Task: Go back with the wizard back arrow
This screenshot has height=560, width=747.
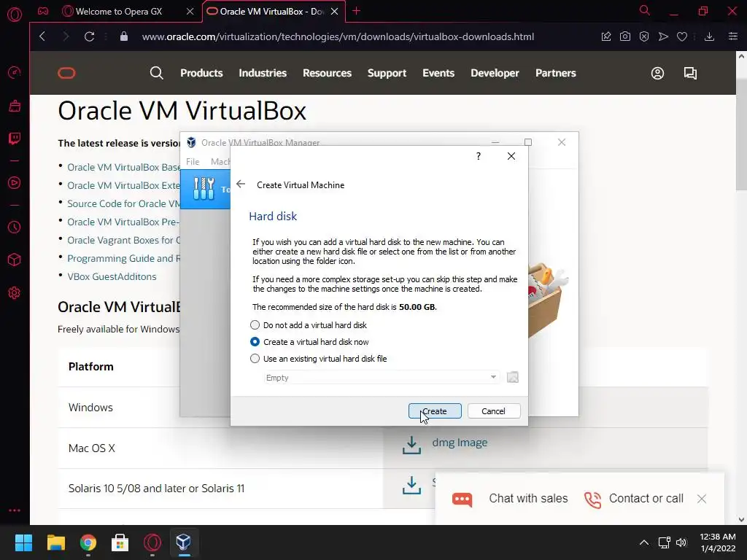Action: tap(241, 184)
